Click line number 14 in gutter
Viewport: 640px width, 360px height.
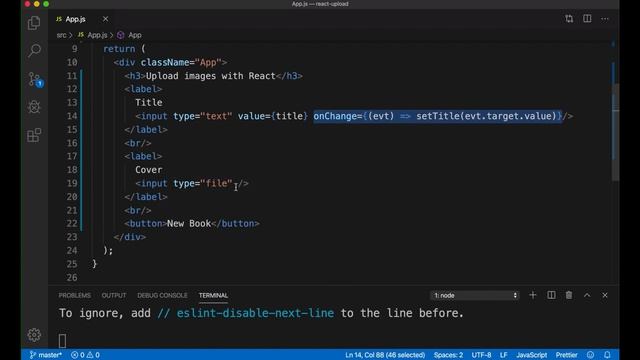72,116
